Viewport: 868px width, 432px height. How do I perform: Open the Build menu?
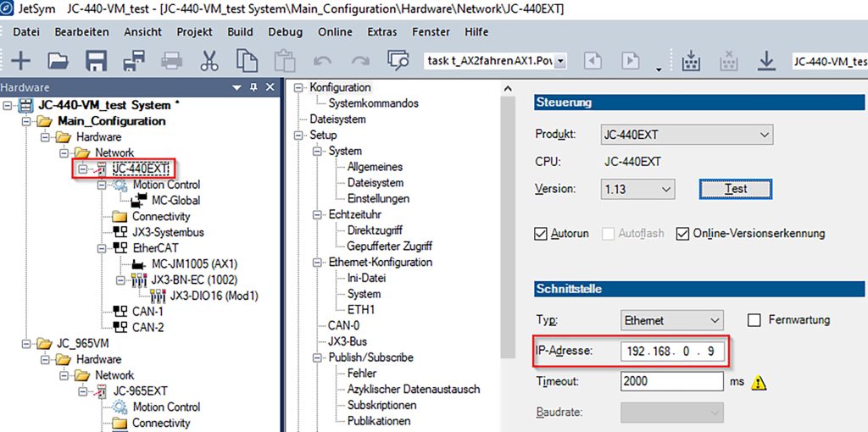point(240,32)
